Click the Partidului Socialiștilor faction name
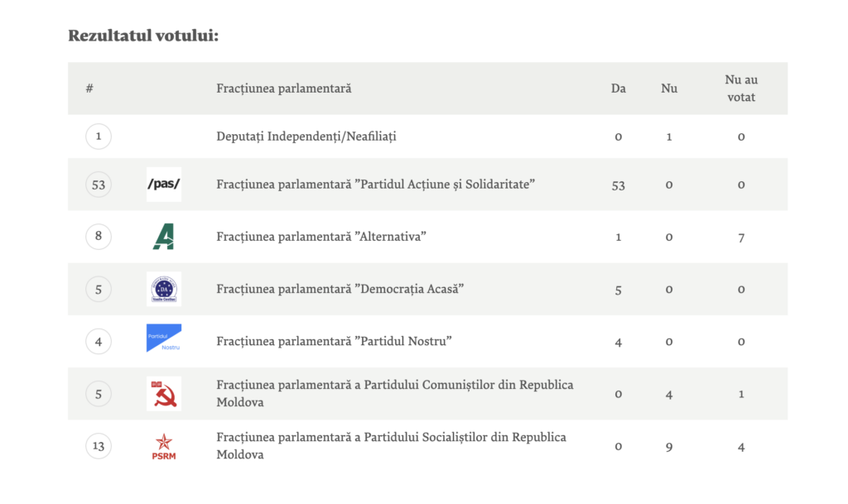This screenshot has height=504, width=848. click(x=391, y=445)
